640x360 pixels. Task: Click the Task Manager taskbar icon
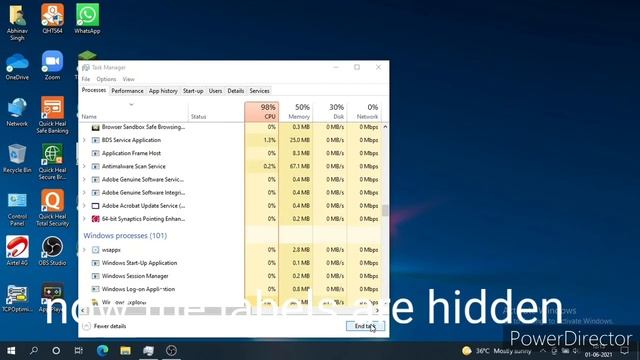148,351
